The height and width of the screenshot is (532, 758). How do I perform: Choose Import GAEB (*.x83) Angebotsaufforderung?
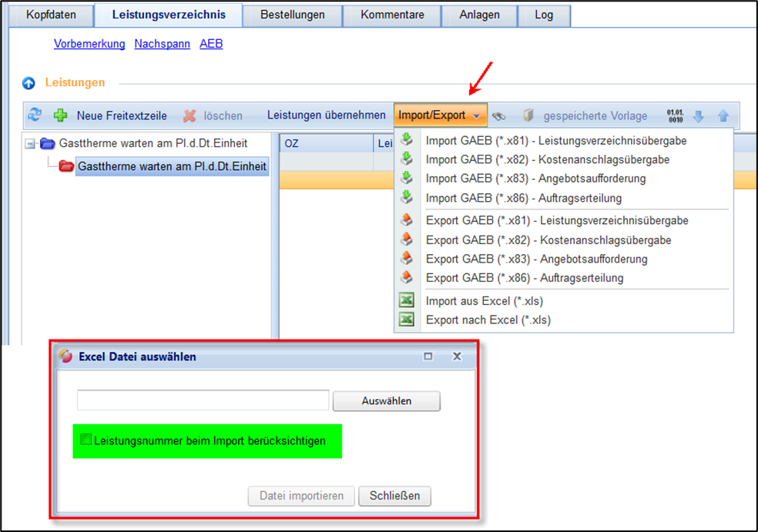coord(535,179)
